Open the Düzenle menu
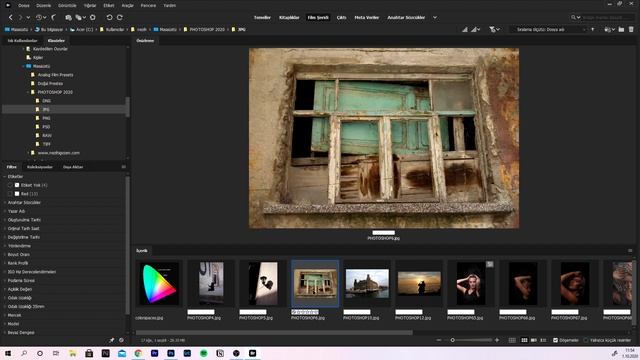The image size is (640, 360). [44, 6]
